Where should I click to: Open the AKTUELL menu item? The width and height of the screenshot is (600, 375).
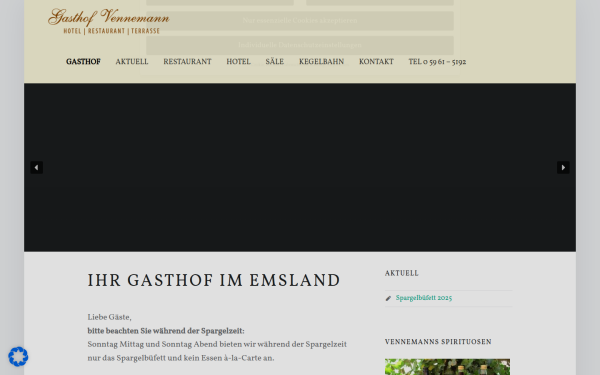132,62
